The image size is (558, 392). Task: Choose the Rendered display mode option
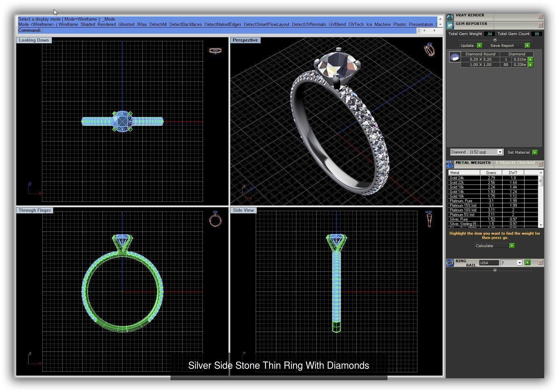click(x=107, y=25)
